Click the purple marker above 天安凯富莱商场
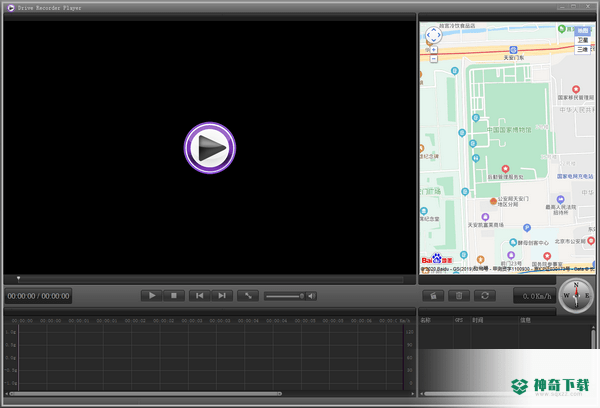Viewport: 600px width, 408px height. pos(485,217)
